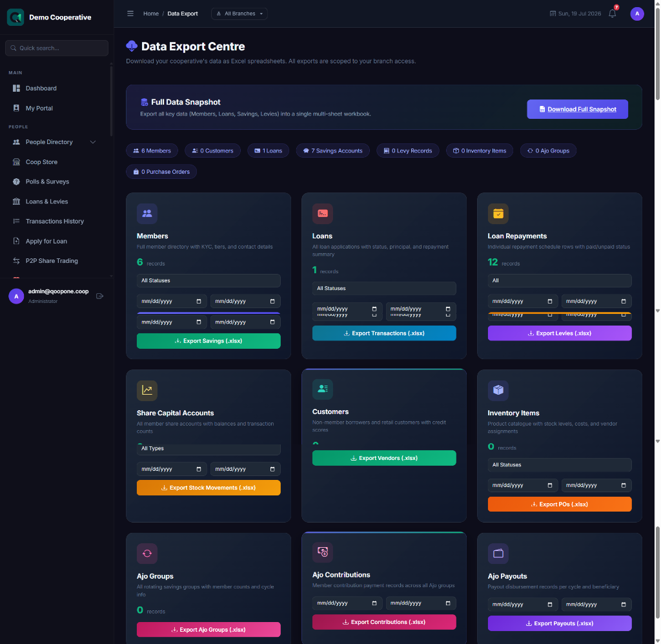
Task: Click the 1 Loans stat chip
Action: pos(268,151)
